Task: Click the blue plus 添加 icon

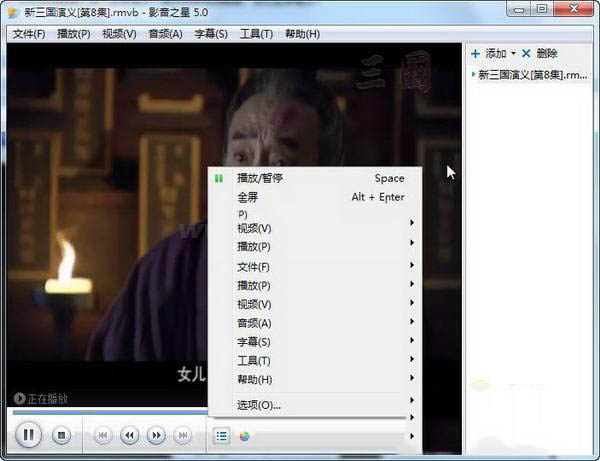Action: 475,54
